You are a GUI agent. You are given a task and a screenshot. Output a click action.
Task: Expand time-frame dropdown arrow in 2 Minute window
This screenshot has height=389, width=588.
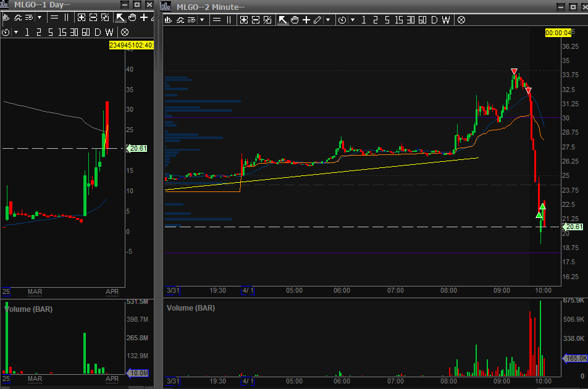[x=353, y=20]
